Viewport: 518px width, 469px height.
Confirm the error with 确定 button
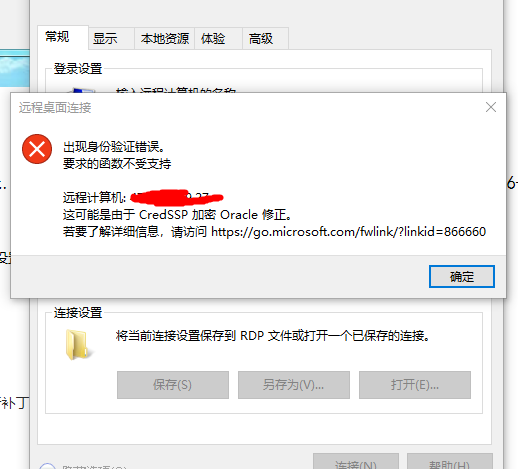pyautogui.click(x=462, y=276)
